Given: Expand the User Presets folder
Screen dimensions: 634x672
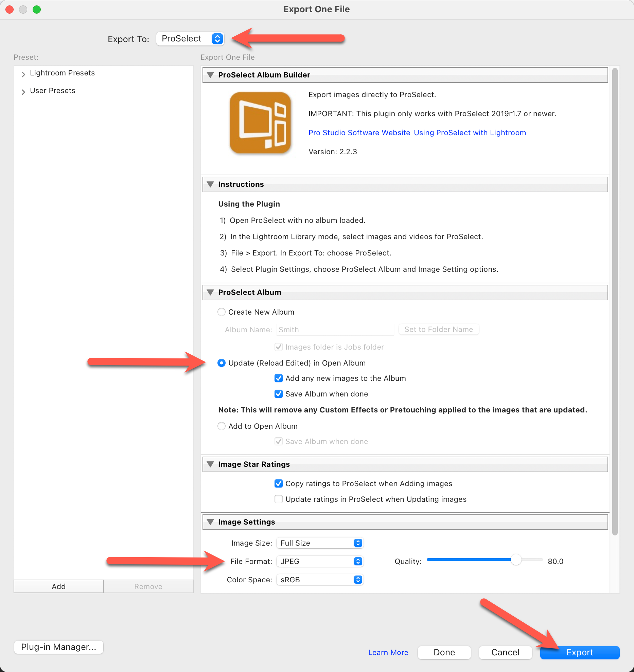Looking at the screenshot, I should click(23, 91).
